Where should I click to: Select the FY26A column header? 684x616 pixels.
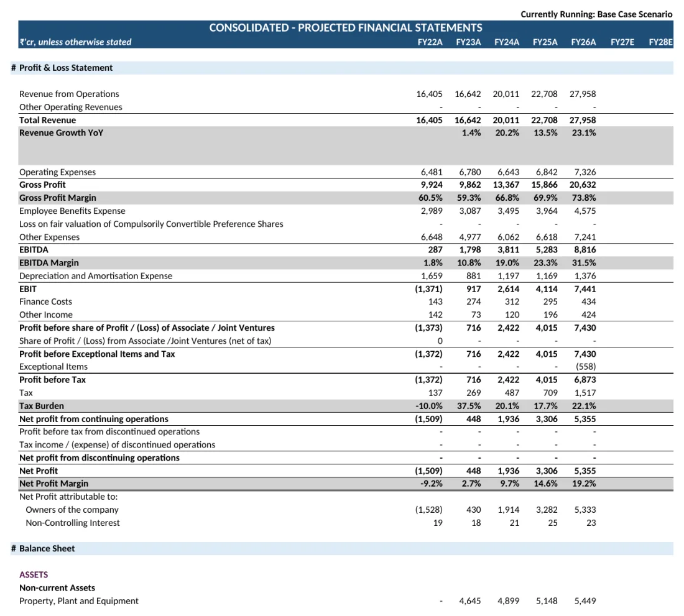tap(583, 42)
